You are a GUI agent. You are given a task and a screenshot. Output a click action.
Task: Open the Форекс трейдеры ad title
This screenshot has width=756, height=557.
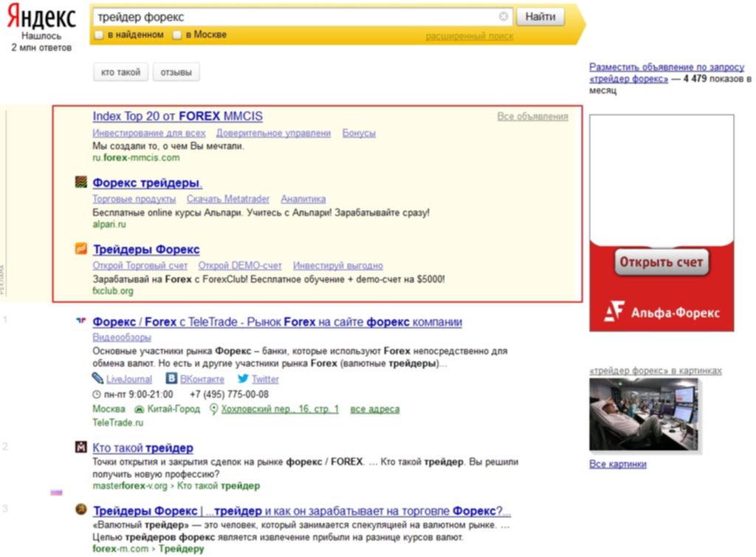click(147, 182)
